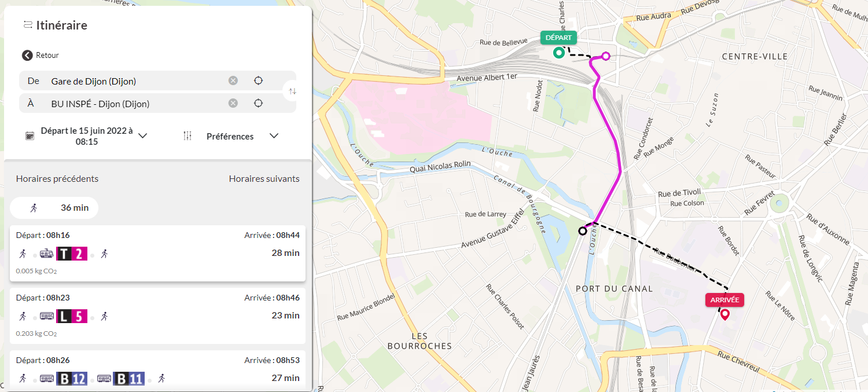Clear the BU INSPÉ destination field

pos(233,103)
